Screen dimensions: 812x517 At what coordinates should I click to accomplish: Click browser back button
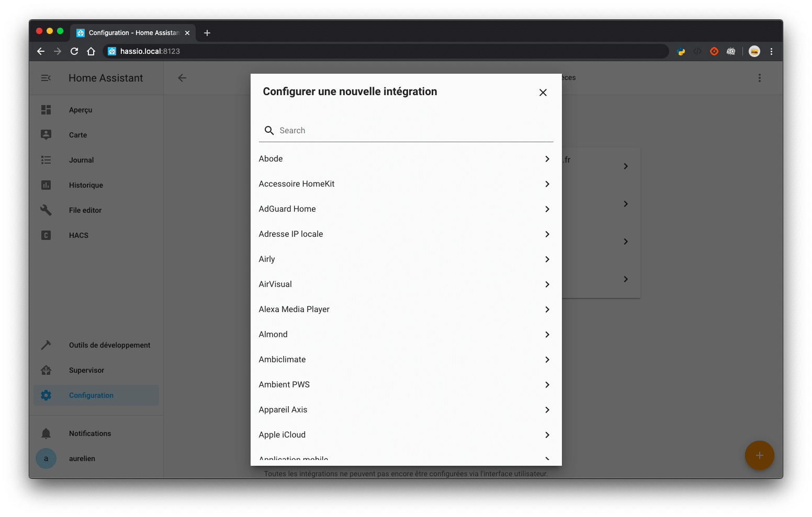(x=41, y=51)
